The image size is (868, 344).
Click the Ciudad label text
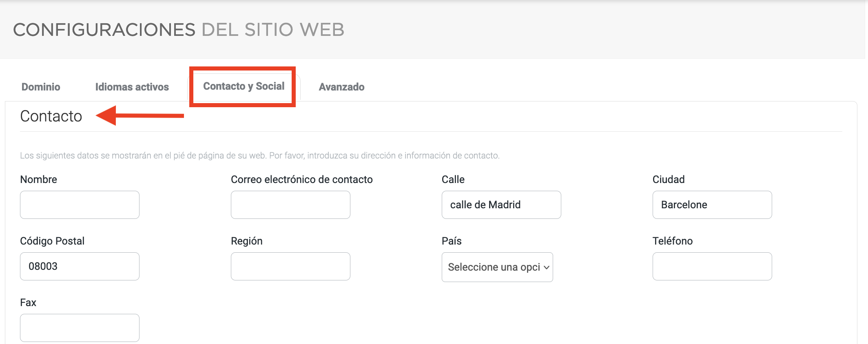668,179
